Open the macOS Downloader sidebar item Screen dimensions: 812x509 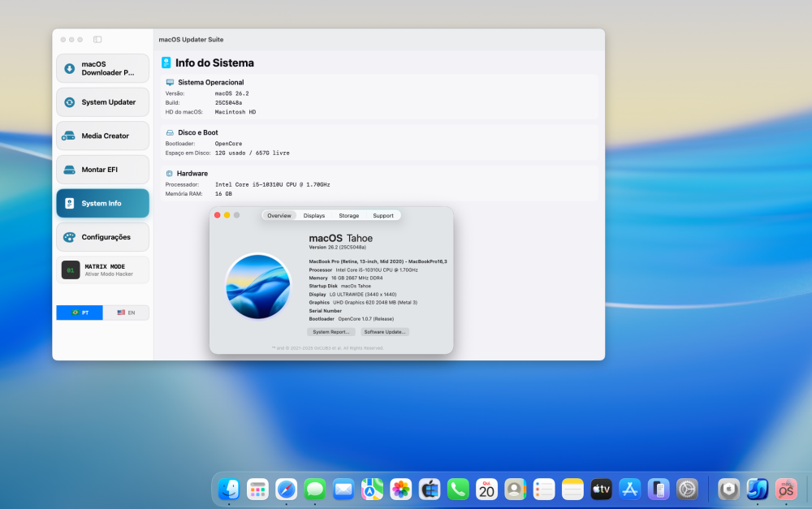coord(102,68)
